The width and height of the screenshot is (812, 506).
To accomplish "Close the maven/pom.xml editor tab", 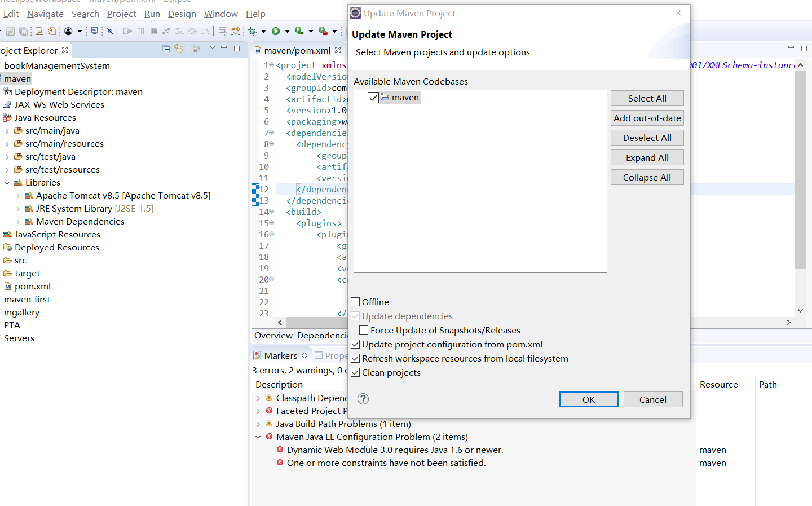I will (x=338, y=50).
